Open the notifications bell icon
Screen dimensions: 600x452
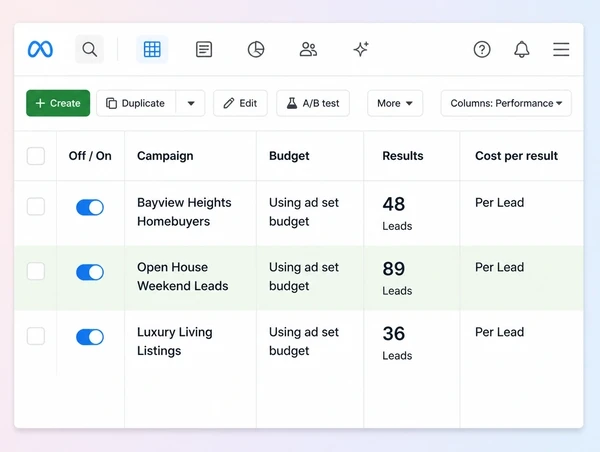pos(522,49)
